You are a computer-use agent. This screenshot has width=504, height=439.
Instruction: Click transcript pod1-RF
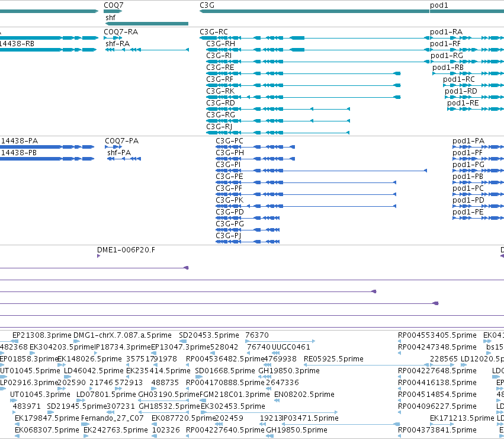click(x=467, y=50)
